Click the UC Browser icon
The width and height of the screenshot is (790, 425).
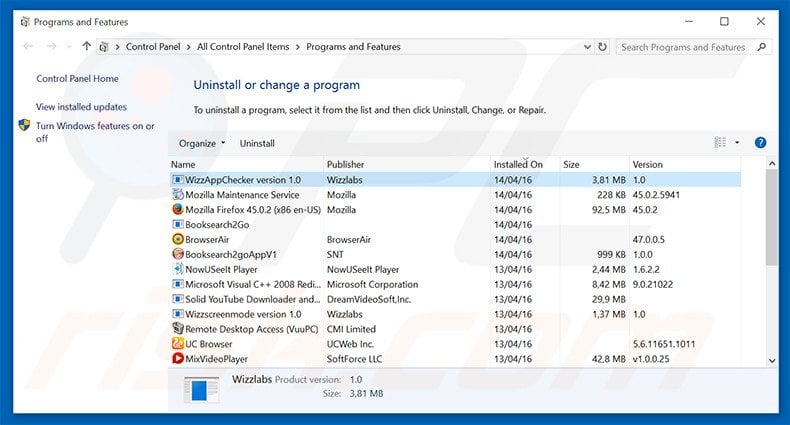click(178, 344)
